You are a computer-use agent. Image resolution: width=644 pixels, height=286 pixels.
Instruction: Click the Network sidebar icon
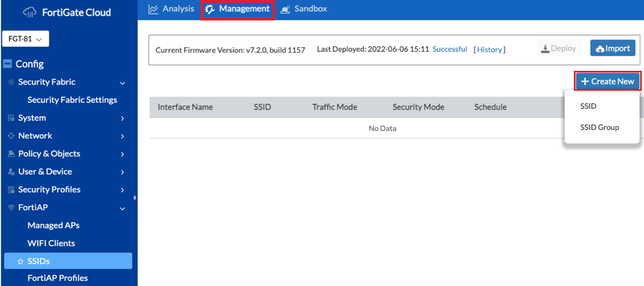[11, 136]
